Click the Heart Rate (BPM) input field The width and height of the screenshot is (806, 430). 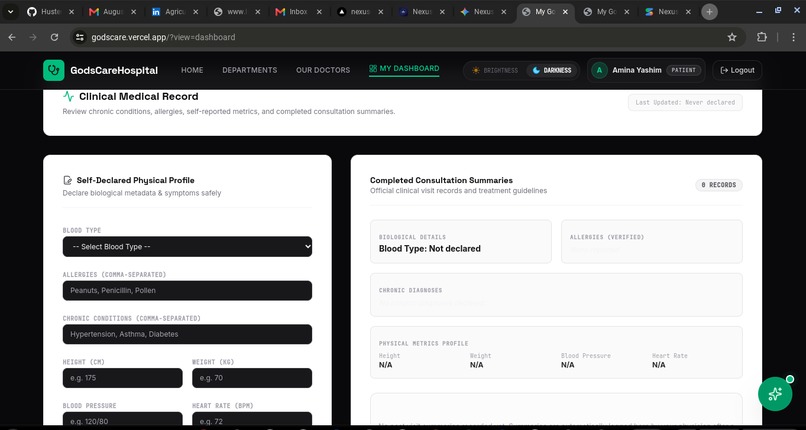252,419
